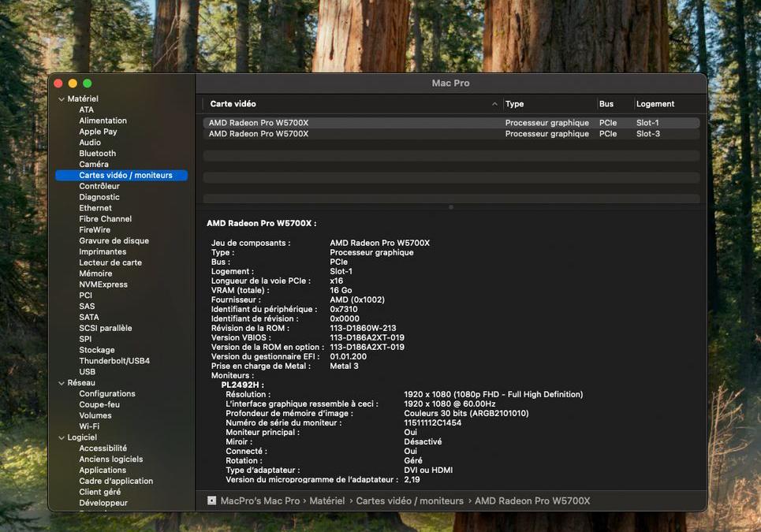Select Développeur under Logiciel
This screenshot has width=761, height=532.
pos(103,503)
